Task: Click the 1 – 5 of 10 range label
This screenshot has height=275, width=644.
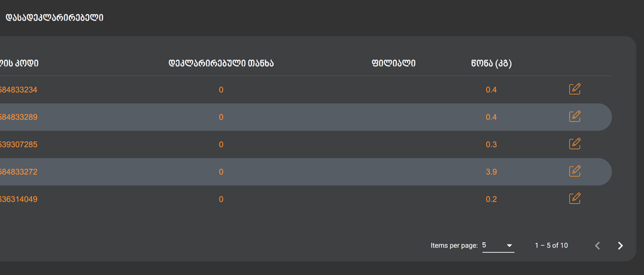Action: click(x=551, y=245)
